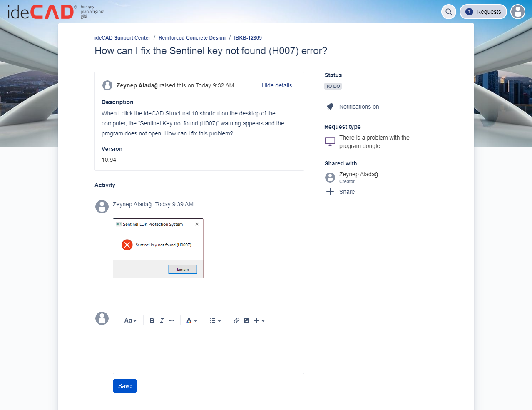532x410 pixels.
Task: Open the bullet list dropdown
Action: pyautogui.click(x=215, y=320)
